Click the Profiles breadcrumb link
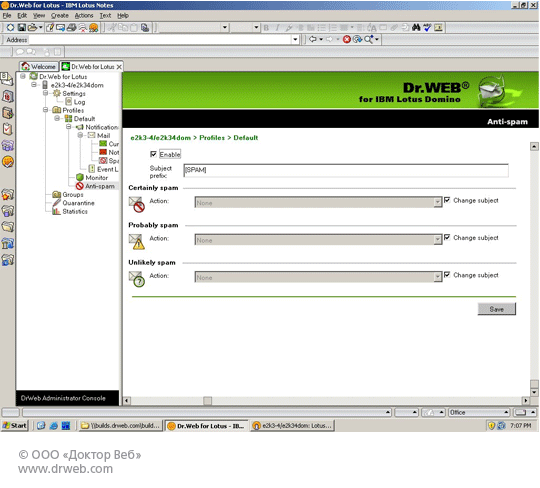The width and height of the screenshot is (540, 488). coord(212,138)
